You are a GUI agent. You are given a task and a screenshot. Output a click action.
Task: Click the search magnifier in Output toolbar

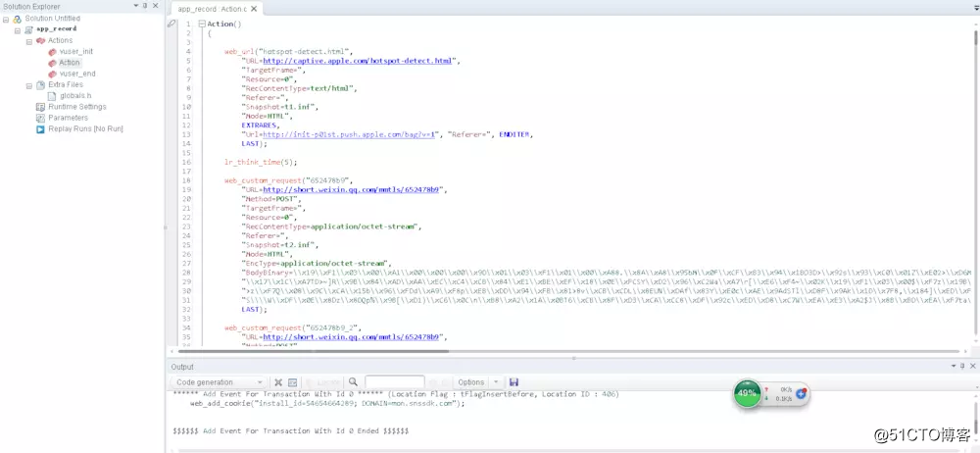(353, 382)
